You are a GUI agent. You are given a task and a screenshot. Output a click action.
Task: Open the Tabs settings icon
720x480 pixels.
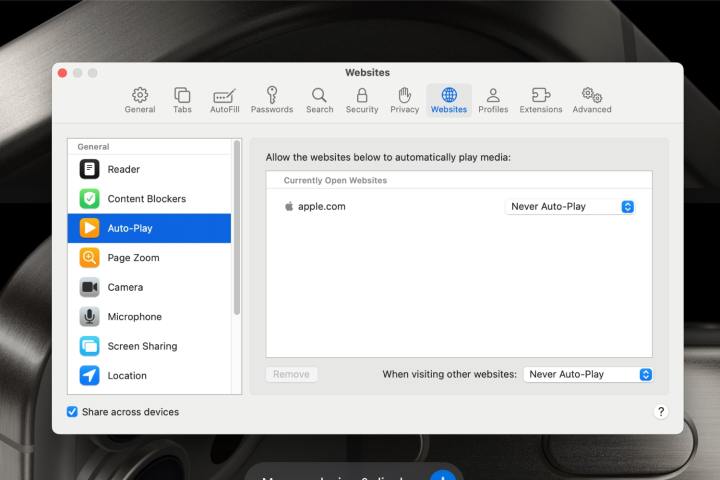[x=182, y=95]
